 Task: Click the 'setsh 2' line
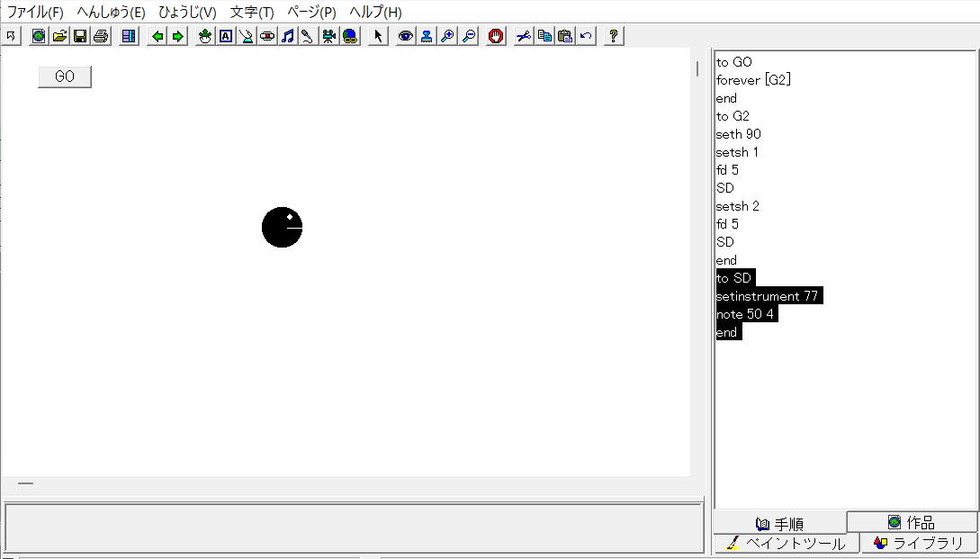click(x=738, y=206)
